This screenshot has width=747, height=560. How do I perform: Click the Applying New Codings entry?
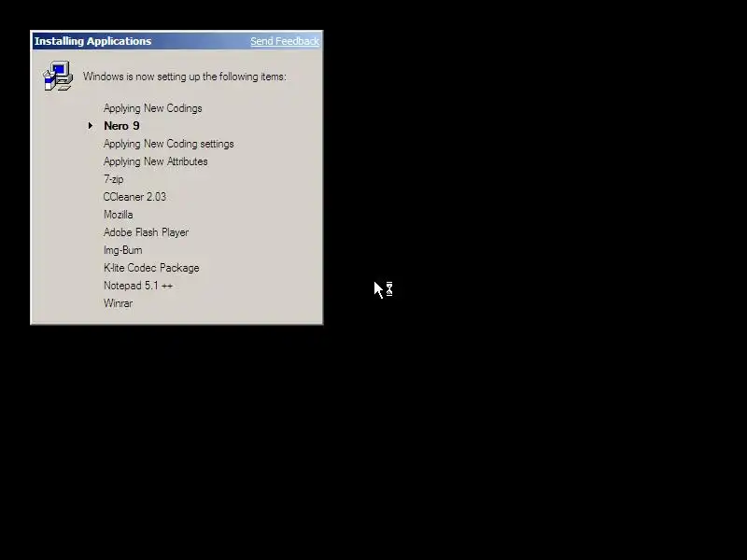(152, 108)
